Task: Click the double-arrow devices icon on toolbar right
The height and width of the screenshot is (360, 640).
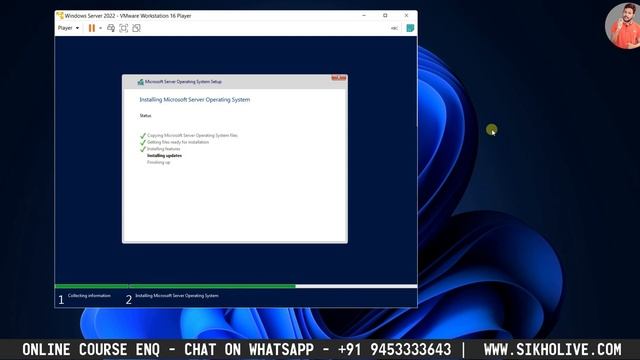Action: 394,28
